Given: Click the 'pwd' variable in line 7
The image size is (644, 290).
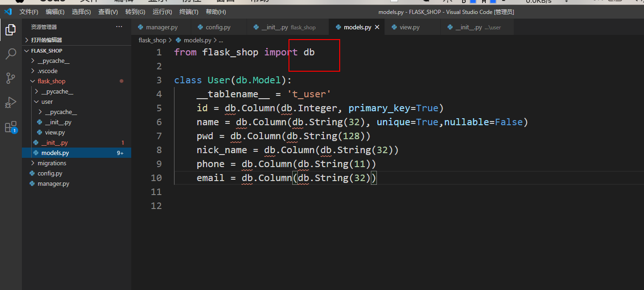Looking at the screenshot, I should [x=205, y=136].
